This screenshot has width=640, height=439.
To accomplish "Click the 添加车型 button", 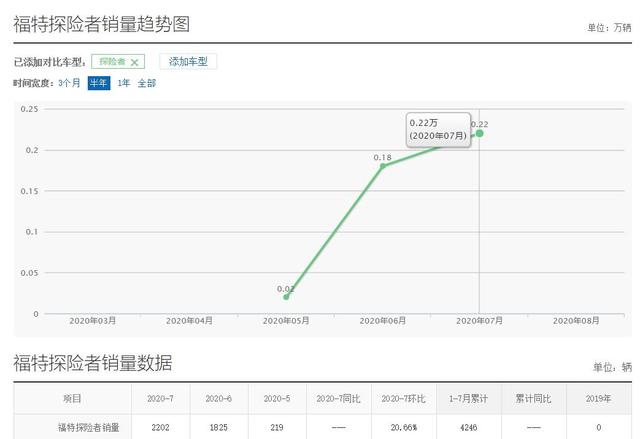I will click(188, 62).
